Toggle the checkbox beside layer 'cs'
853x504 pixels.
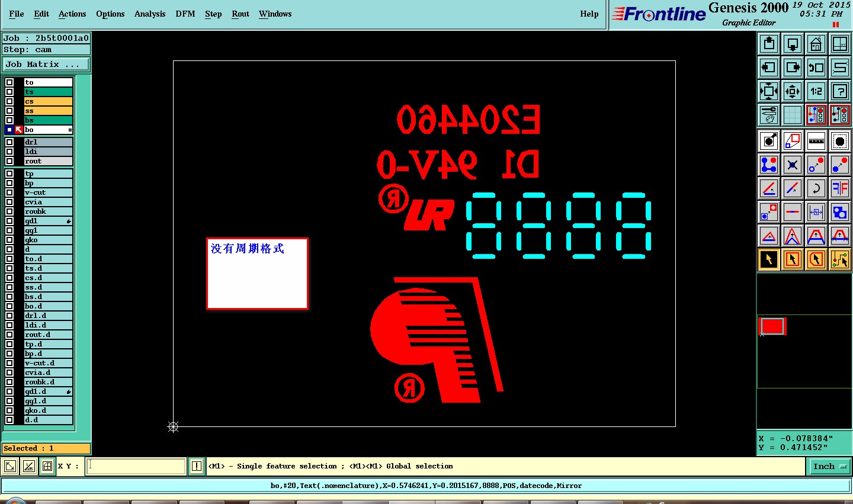9,101
